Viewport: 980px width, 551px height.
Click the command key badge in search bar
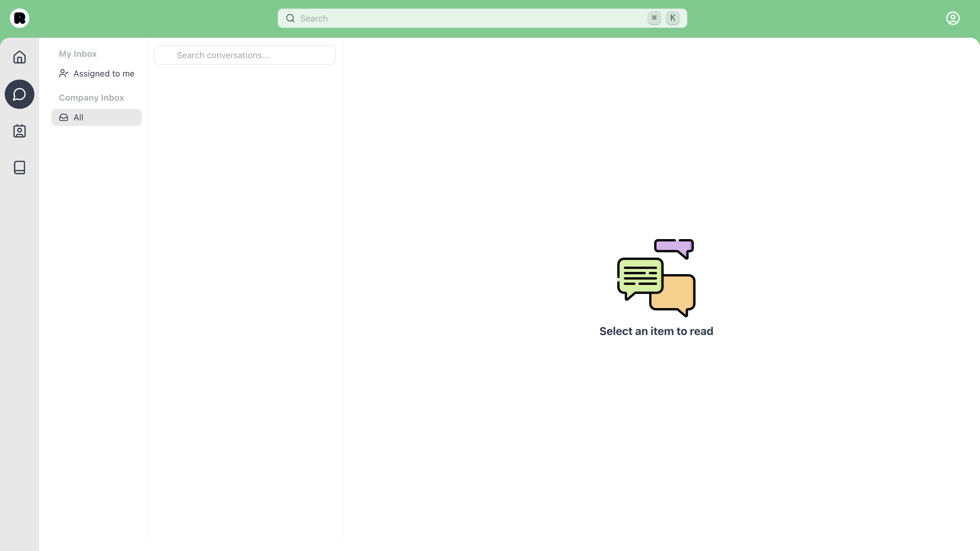click(x=654, y=18)
